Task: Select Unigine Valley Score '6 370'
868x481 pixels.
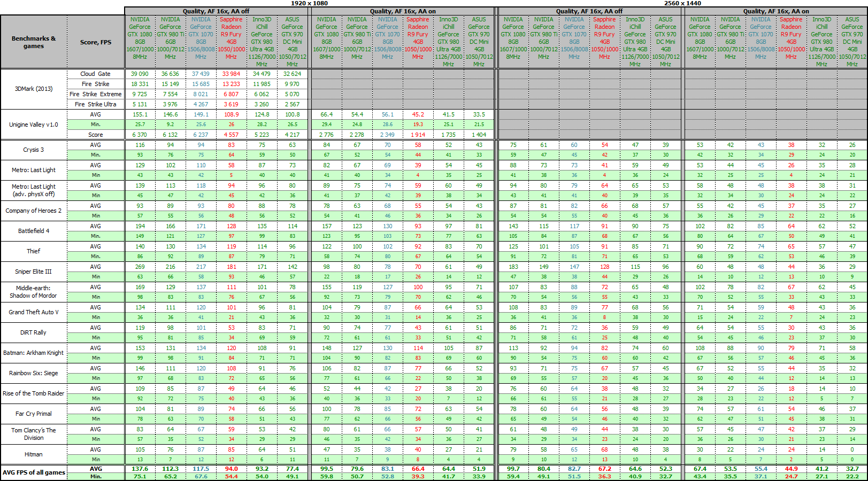Action: pyautogui.click(x=140, y=135)
